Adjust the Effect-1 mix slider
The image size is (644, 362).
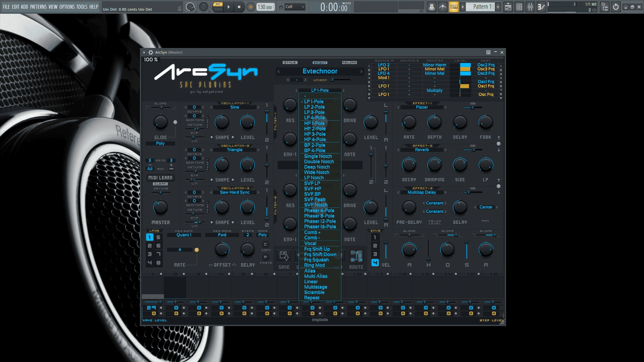(473, 108)
